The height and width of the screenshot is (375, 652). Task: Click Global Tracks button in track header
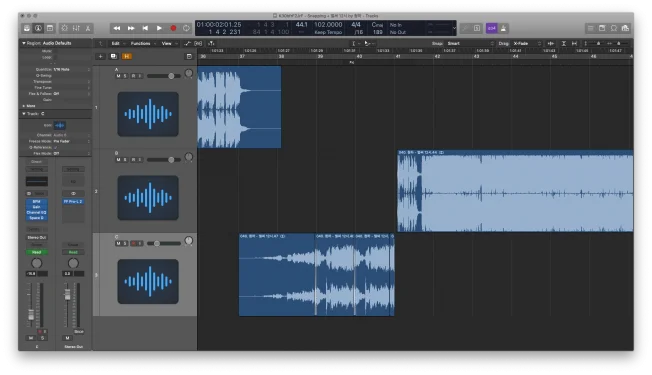(189, 56)
